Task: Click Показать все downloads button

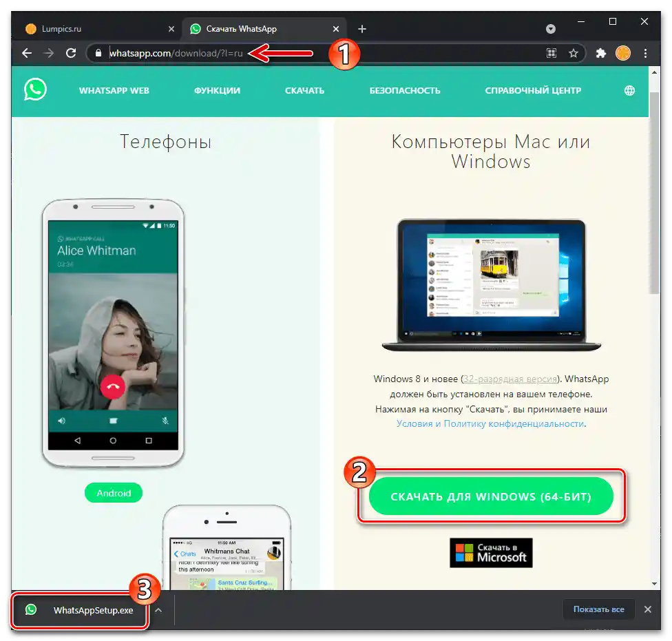Action: (x=599, y=609)
